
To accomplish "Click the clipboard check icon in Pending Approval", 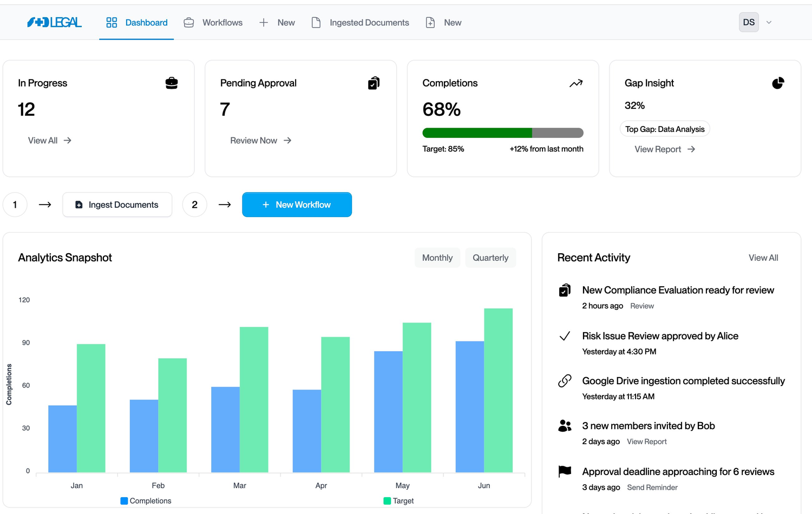I will tap(374, 83).
